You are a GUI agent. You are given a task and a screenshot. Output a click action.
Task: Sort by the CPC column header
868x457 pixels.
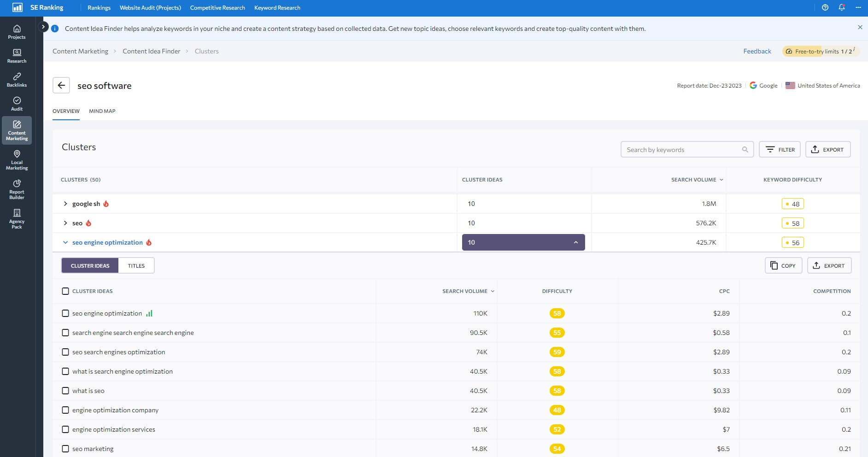click(724, 291)
